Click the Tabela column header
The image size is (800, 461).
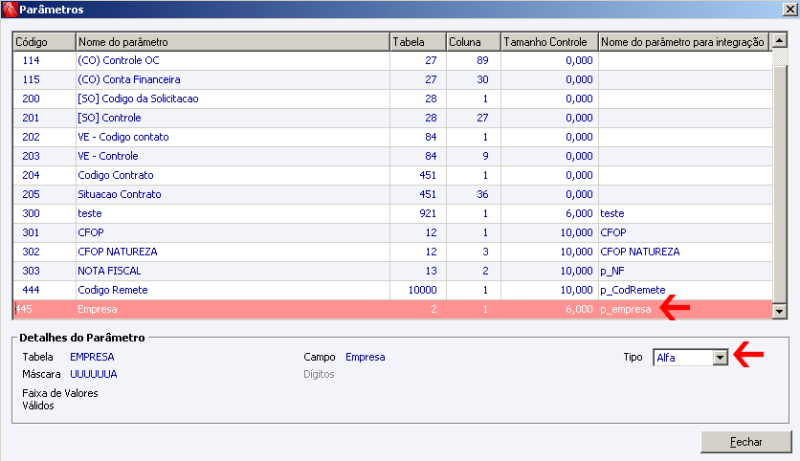tap(418, 42)
